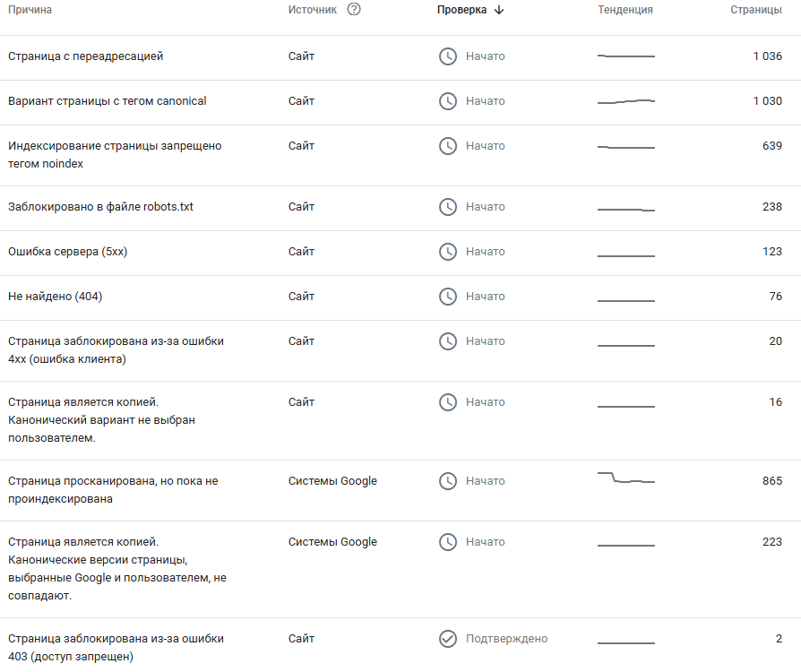Click clock icon in noindex tag row
Screen dimensions: 801x672
click(x=447, y=146)
